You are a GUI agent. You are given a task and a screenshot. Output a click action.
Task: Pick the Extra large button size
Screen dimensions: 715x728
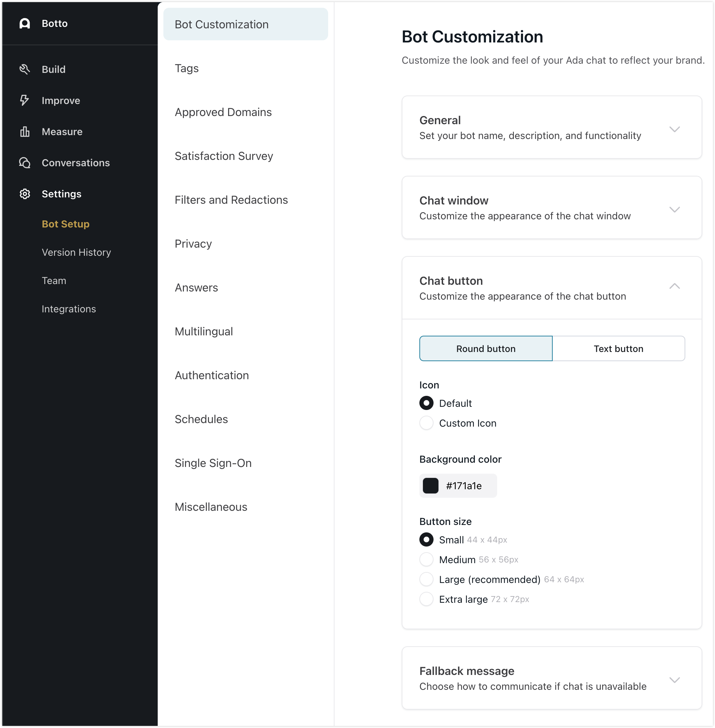426,599
